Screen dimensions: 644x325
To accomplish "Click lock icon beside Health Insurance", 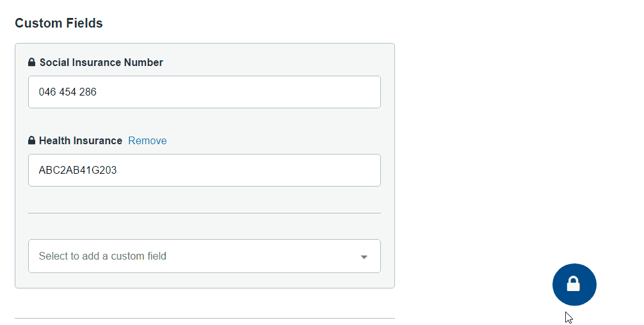I will [x=31, y=140].
